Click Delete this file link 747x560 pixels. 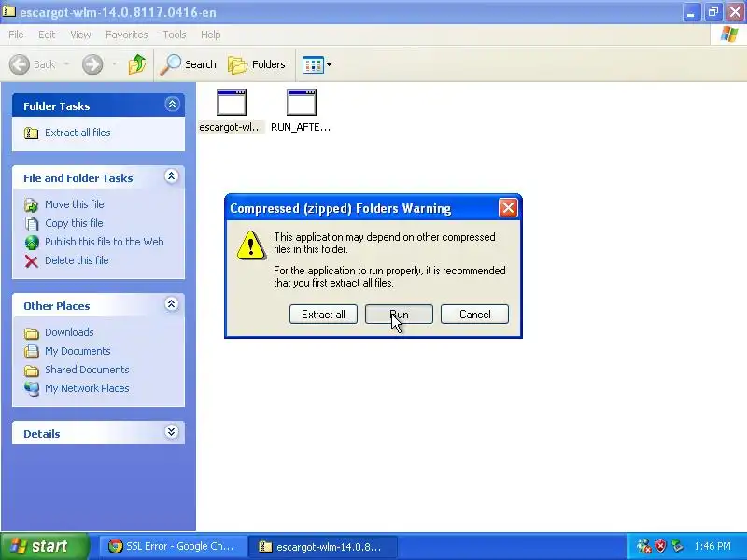coord(77,260)
